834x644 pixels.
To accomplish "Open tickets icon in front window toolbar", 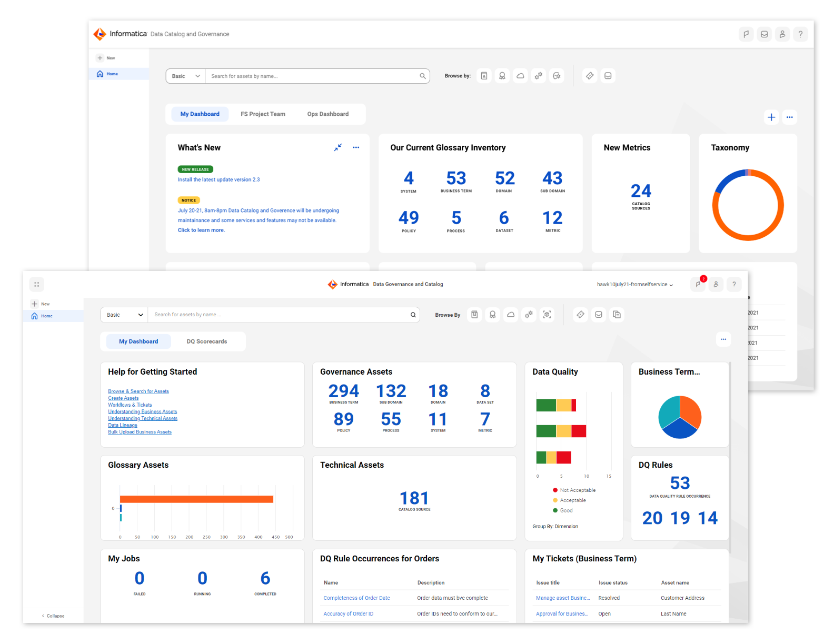I will (581, 315).
